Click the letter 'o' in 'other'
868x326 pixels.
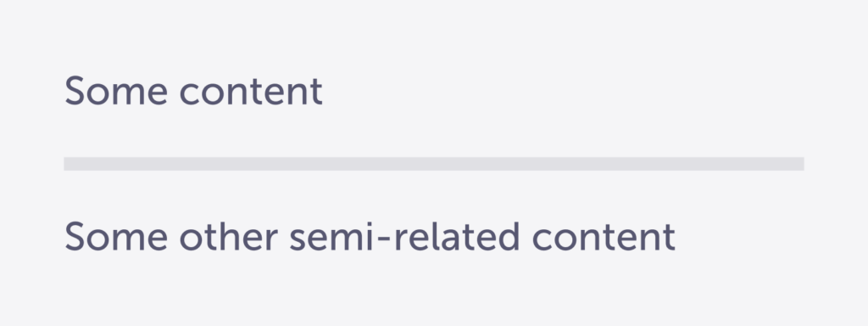(x=191, y=239)
